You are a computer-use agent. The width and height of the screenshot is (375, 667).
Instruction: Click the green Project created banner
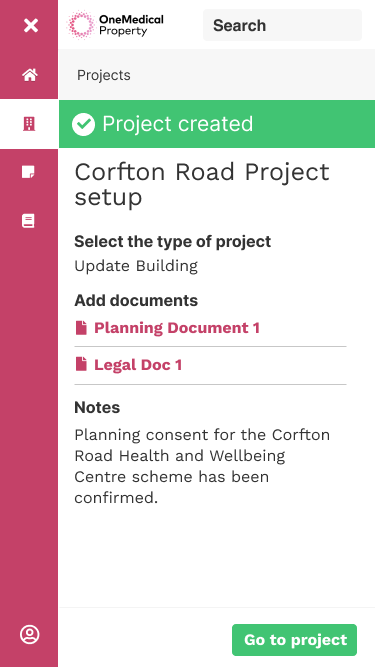pos(217,124)
